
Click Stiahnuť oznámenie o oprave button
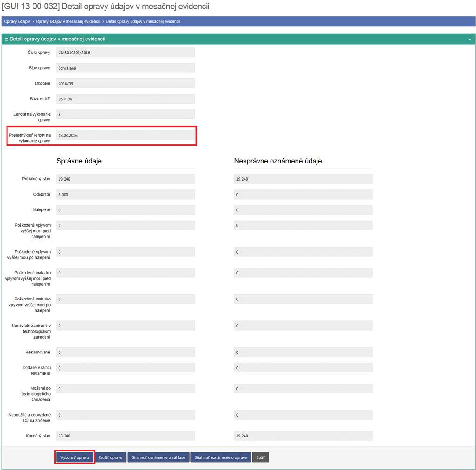[221, 457]
